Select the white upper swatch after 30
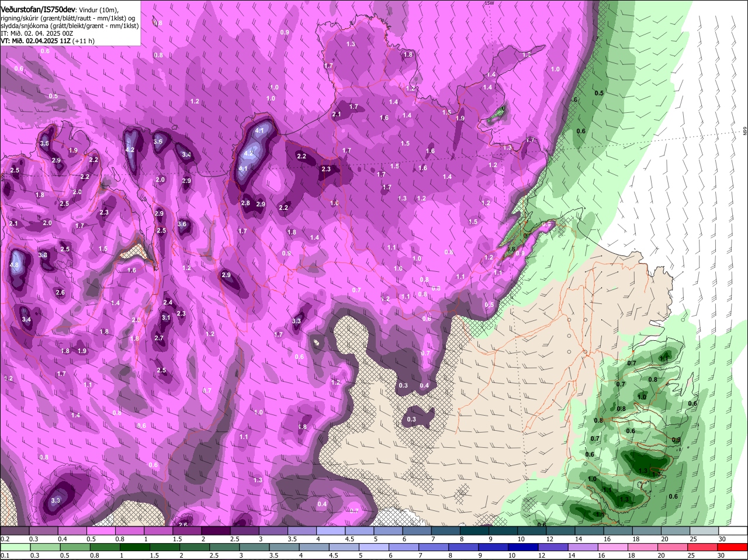The height and width of the screenshot is (560, 748). tap(733, 530)
